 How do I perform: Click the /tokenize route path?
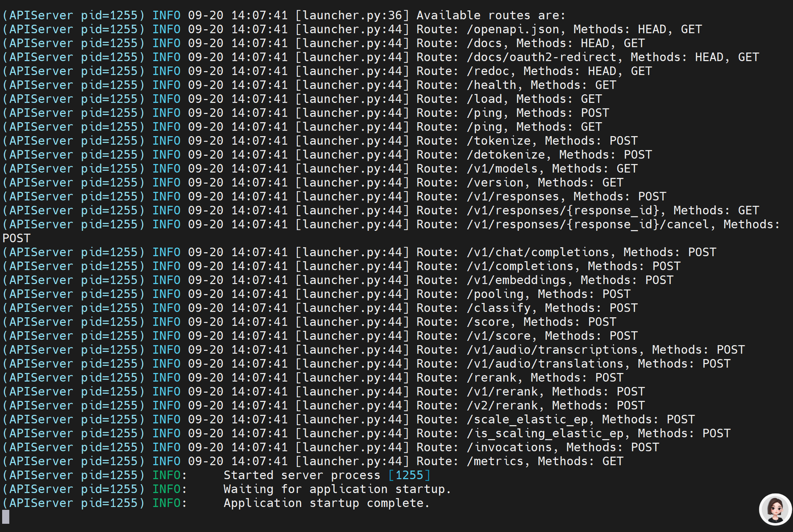click(502, 141)
